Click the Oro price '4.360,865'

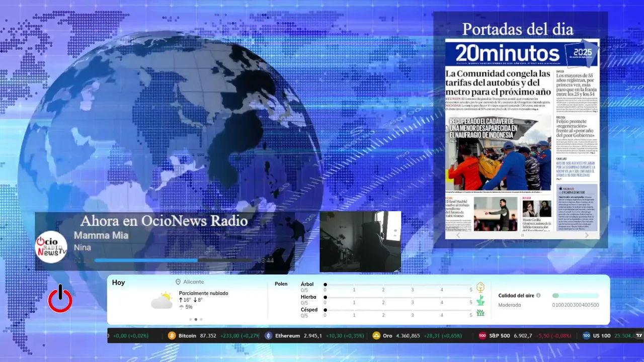[408, 336]
